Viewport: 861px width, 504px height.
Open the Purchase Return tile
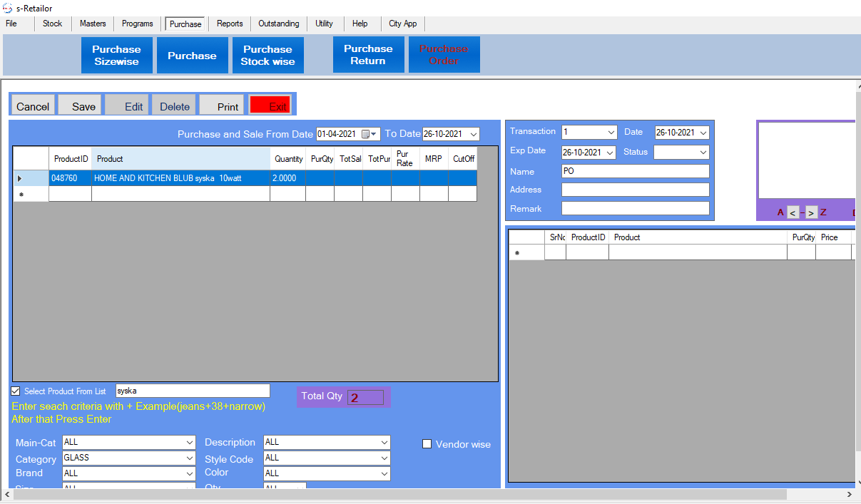pos(368,55)
